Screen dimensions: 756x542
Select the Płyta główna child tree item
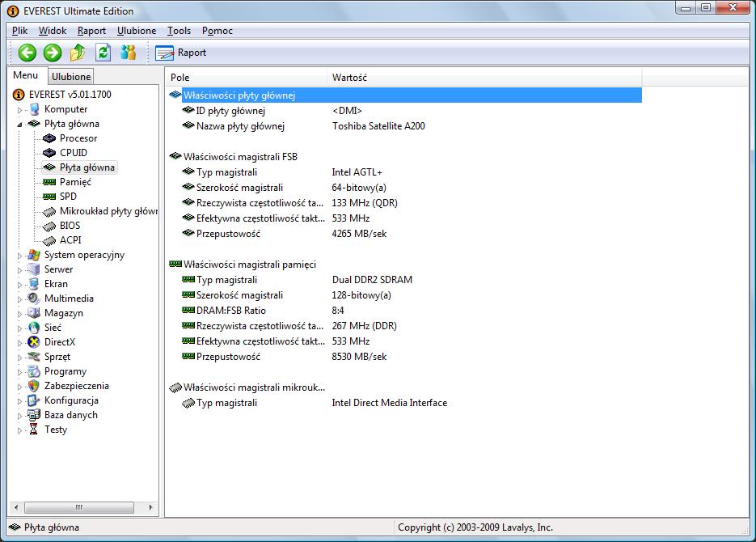[x=87, y=167]
